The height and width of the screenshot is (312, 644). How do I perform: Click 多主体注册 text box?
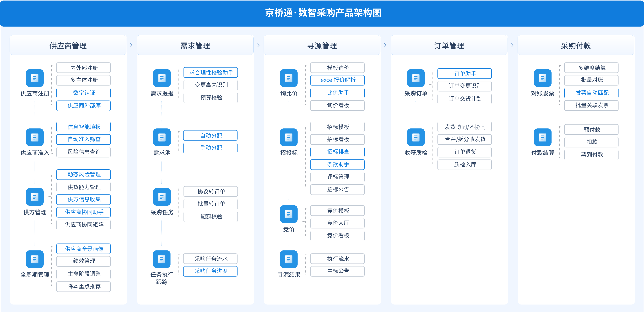[x=83, y=80]
